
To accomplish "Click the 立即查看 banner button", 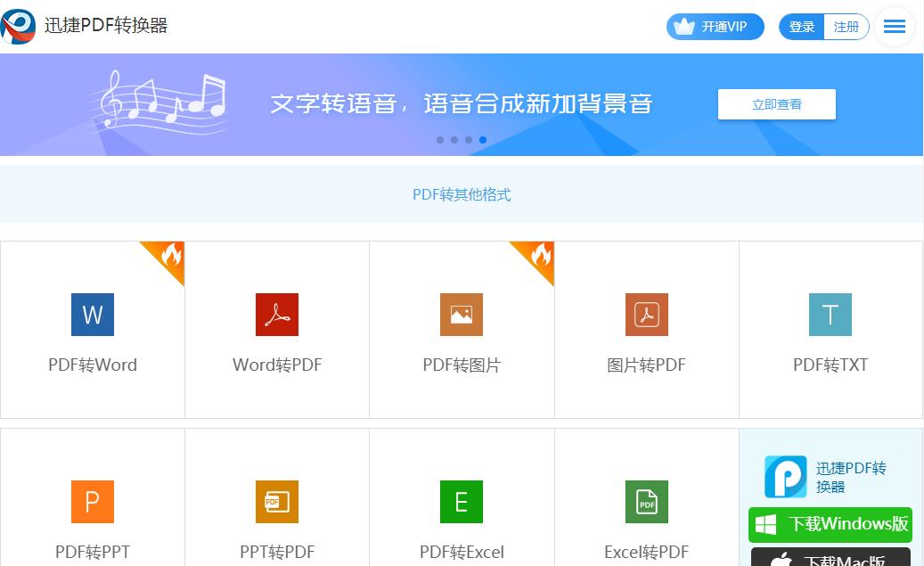I will click(775, 103).
